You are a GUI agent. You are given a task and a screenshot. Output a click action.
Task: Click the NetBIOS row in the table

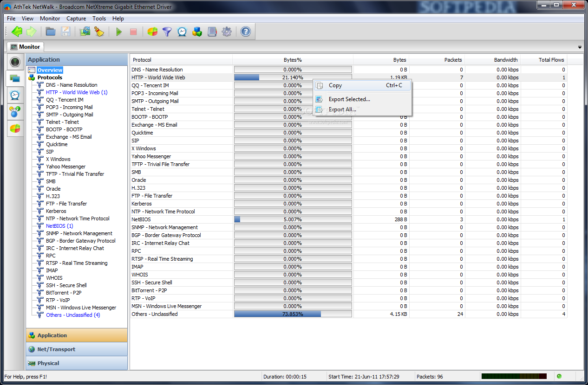[348, 219]
